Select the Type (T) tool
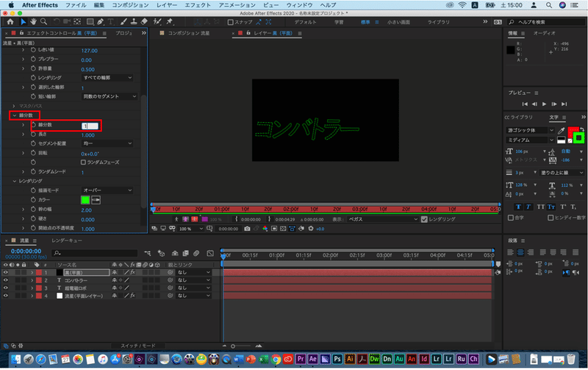The image size is (588, 370). (x=111, y=22)
